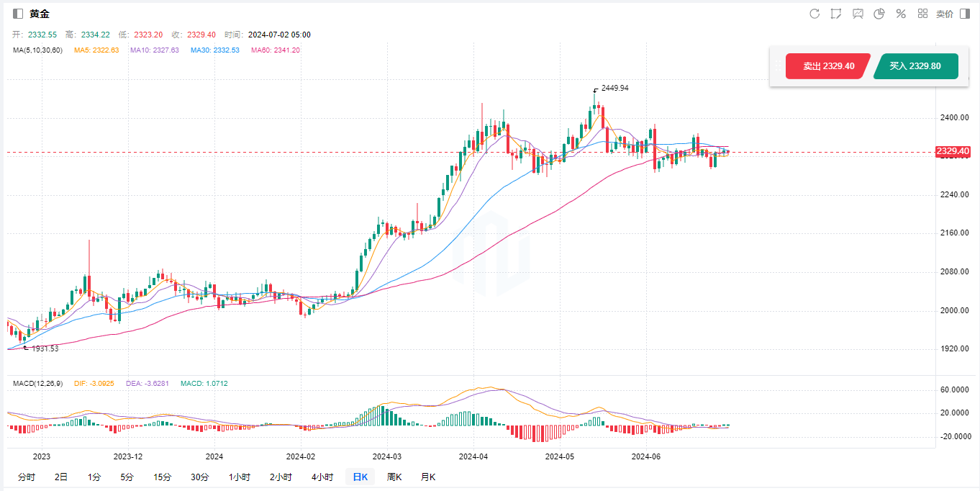The width and height of the screenshot is (980, 491).
Task: Toggle the 卖价 price type
Action: point(944,14)
